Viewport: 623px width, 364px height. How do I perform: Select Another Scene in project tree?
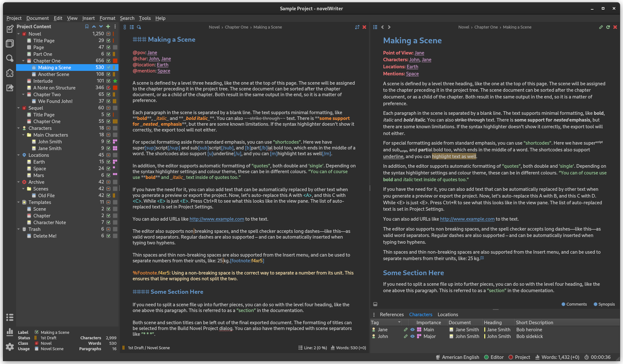pos(53,74)
